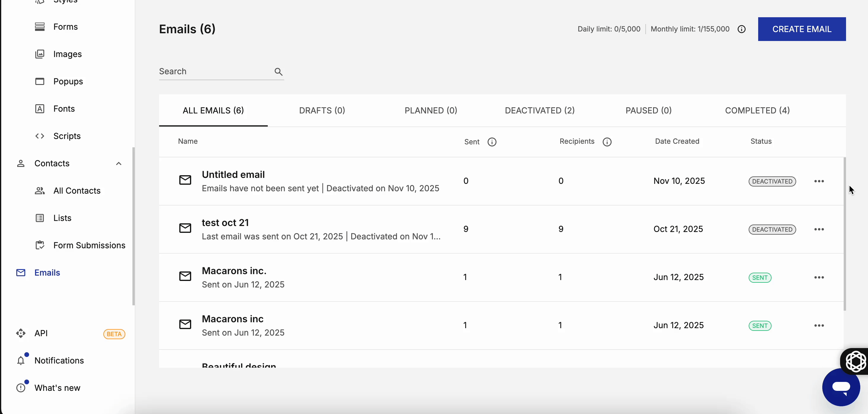Open more options for test oct 21
This screenshot has width=868, height=414.
(x=819, y=229)
